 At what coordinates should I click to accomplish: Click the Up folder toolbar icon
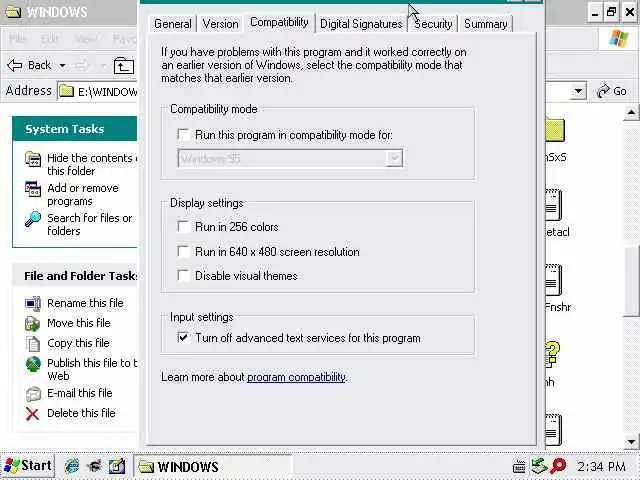click(x=123, y=65)
